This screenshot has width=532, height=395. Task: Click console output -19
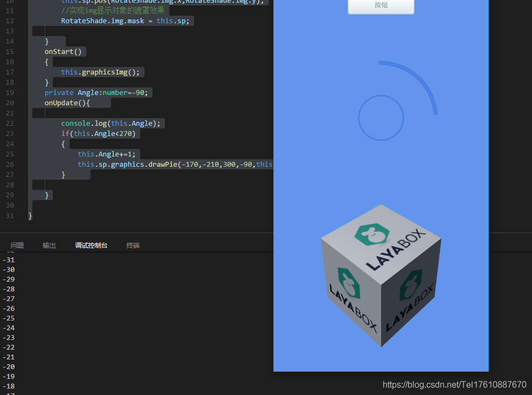9,377
